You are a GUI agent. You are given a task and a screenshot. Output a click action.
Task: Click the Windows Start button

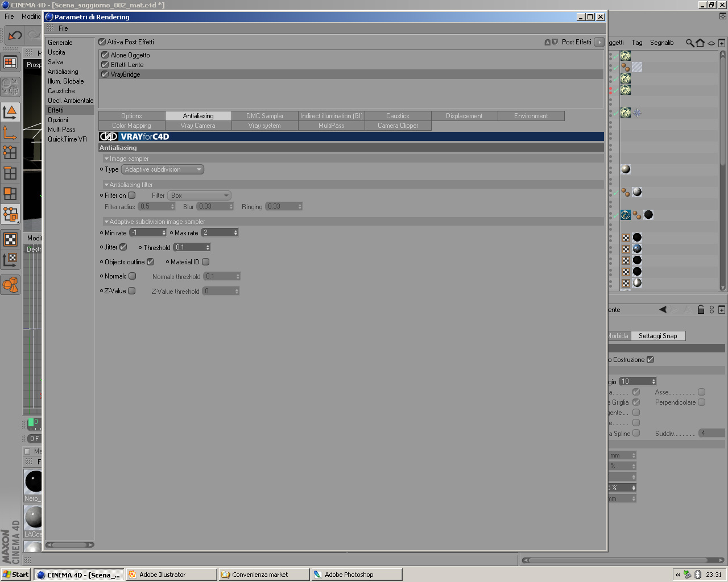pyautogui.click(x=16, y=575)
